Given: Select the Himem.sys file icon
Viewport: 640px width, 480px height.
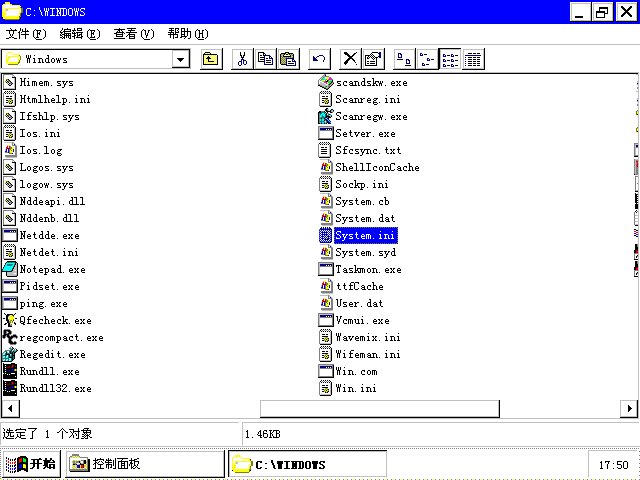Looking at the screenshot, I should tap(10, 82).
